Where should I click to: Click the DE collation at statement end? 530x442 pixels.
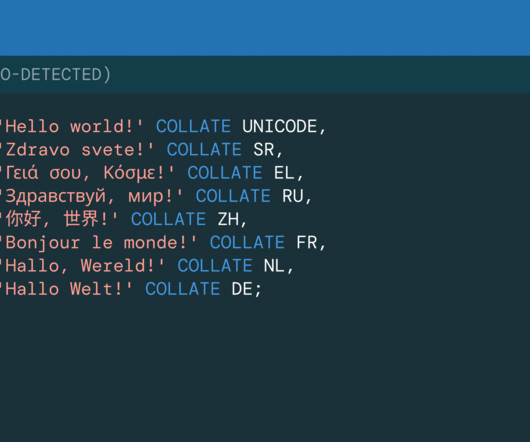pos(242,289)
